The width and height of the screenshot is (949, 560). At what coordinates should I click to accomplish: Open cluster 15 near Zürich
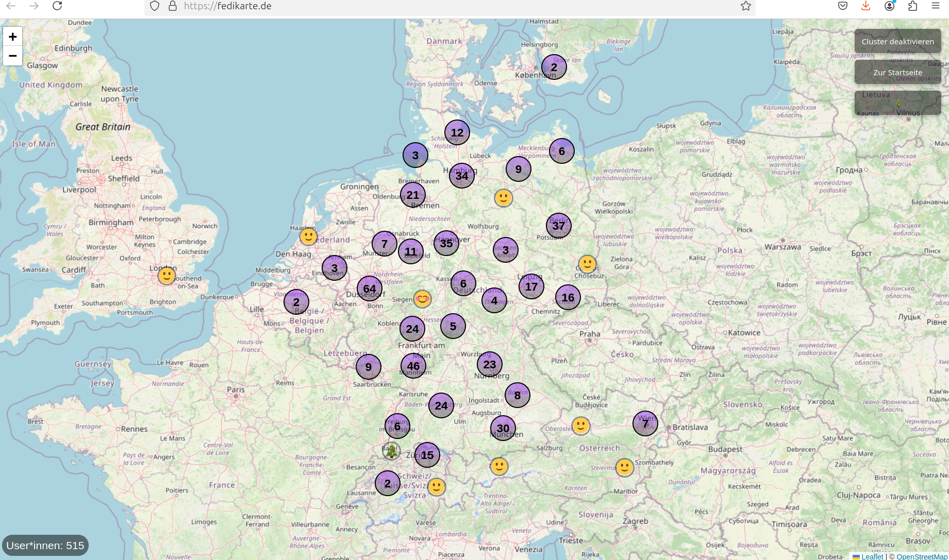pos(427,455)
